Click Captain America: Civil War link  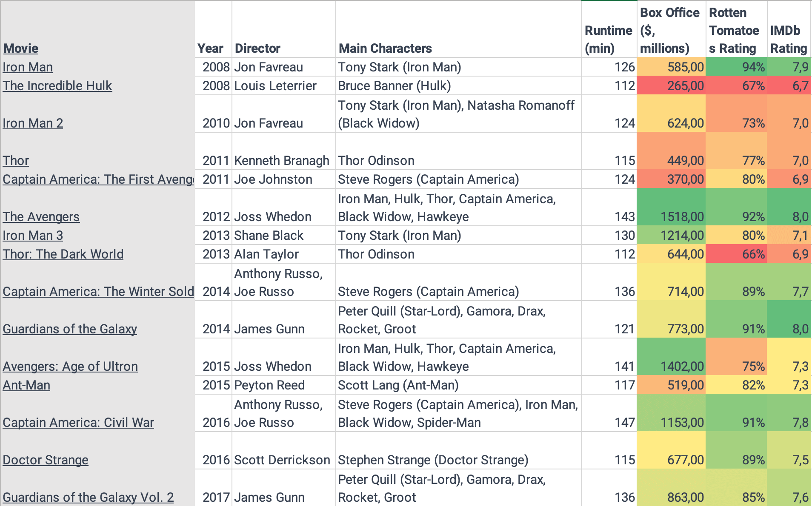tap(78, 423)
